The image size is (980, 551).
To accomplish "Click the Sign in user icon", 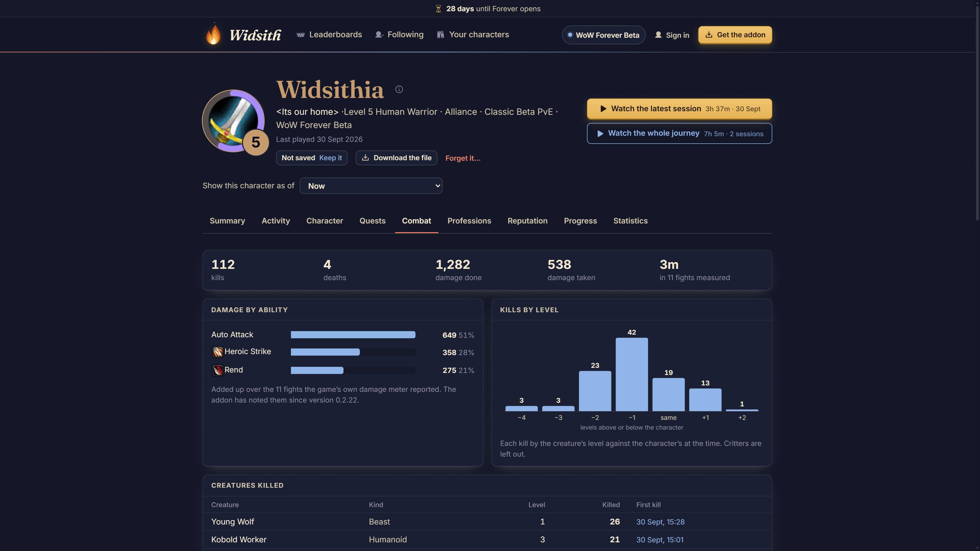I will (x=658, y=35).
